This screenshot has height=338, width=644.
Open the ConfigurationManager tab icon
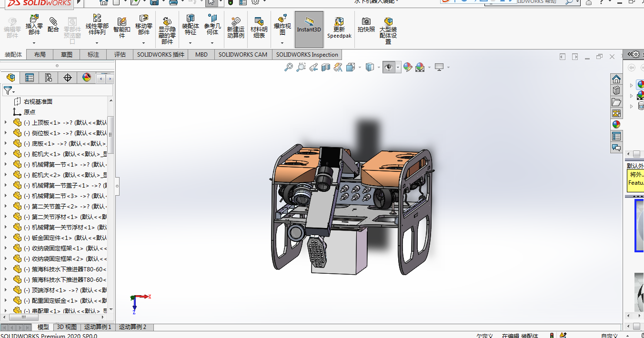pyautogui.click(x=48, y=78)
